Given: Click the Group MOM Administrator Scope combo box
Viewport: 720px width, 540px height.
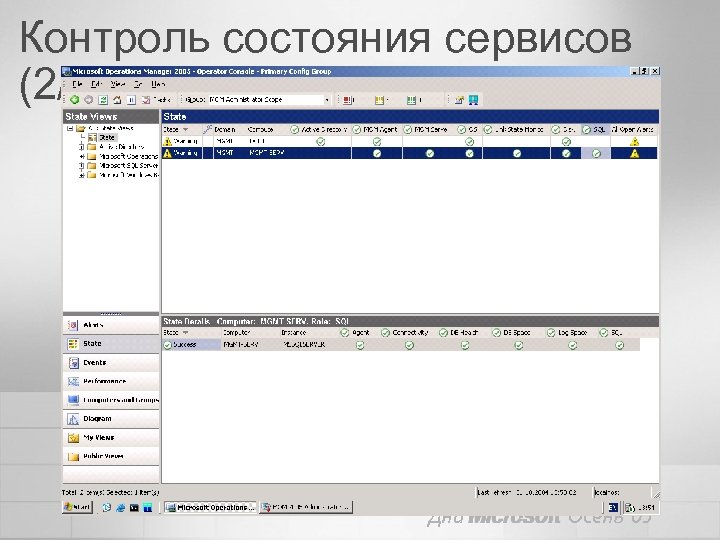Looking at the screenshot, I should [269, 100].
